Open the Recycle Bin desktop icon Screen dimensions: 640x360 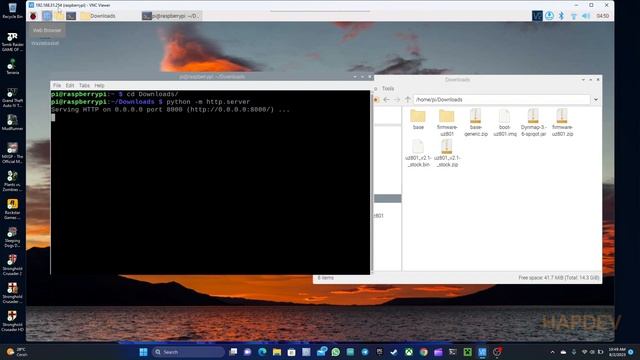click(x=12, y=11)
